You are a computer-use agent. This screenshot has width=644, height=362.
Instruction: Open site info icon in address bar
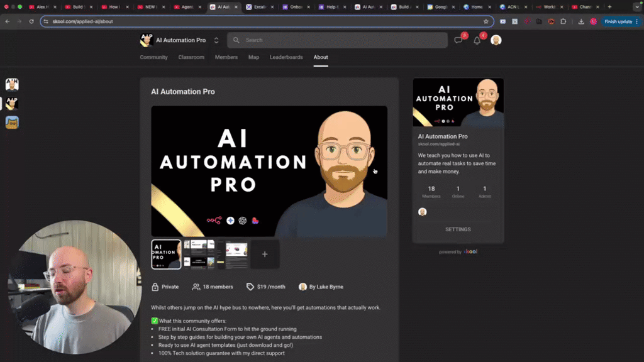tap(46, 21)
